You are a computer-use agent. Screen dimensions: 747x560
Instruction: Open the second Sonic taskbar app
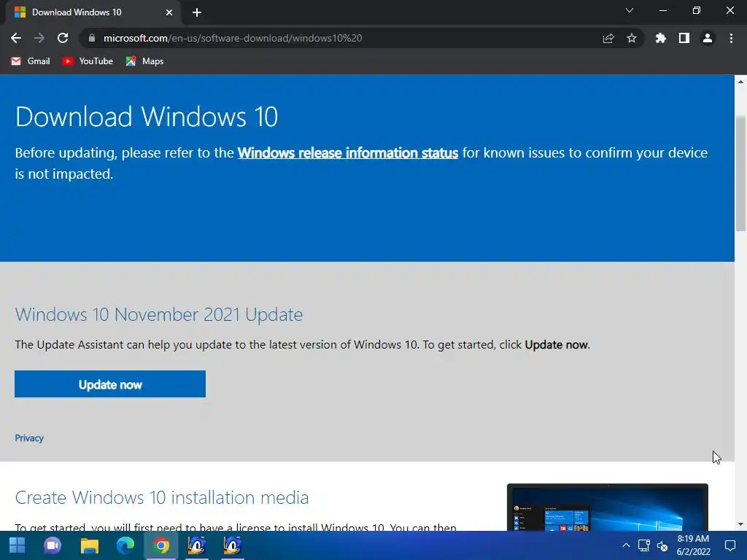coord(233,545)
